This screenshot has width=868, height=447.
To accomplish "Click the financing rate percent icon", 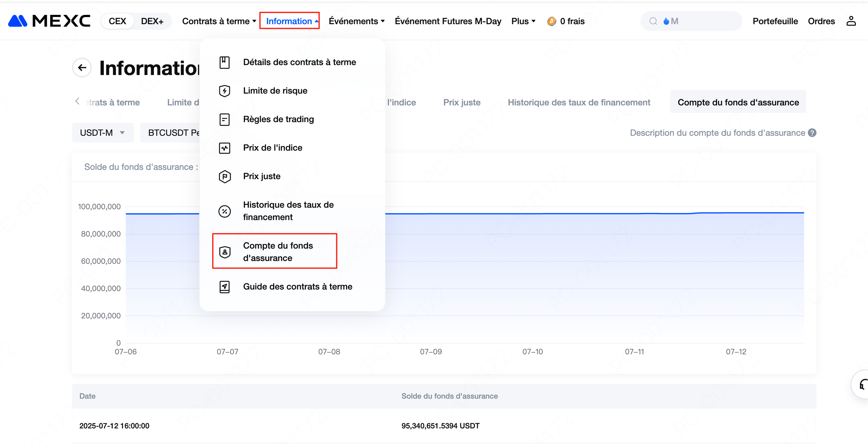I will click(x=224, y=211).
